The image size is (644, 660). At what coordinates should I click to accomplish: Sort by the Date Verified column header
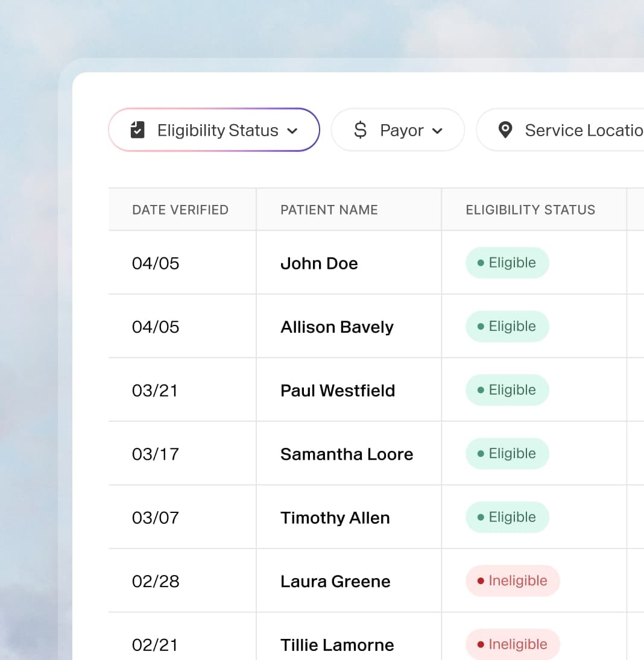coord(180,210)
